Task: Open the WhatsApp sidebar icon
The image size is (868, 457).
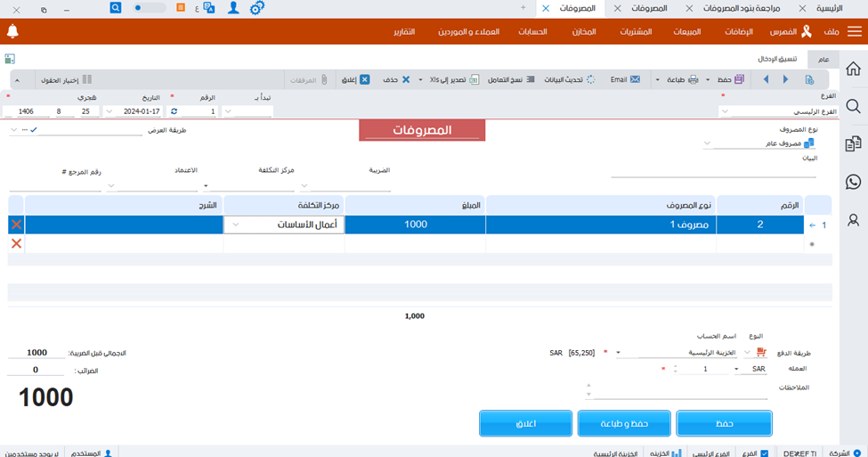Action: (853, 182)
